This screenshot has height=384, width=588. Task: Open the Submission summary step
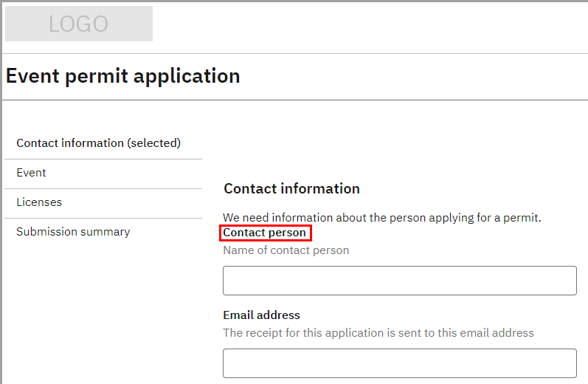point(73,232)
